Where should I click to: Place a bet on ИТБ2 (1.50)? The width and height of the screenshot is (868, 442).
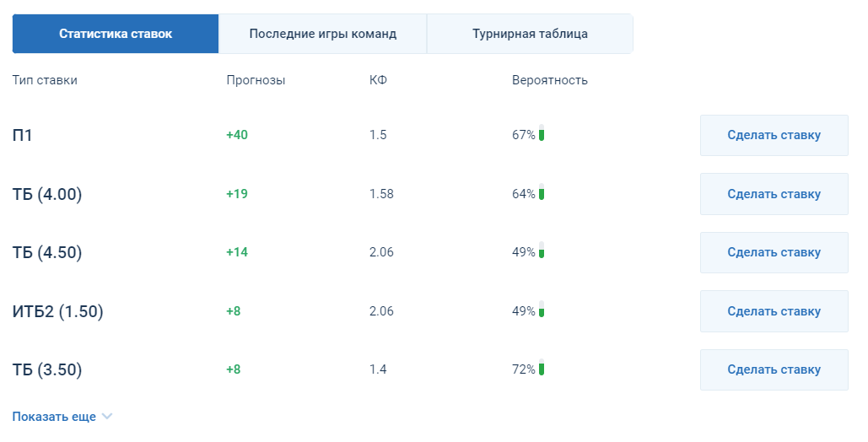pos(774,311)
